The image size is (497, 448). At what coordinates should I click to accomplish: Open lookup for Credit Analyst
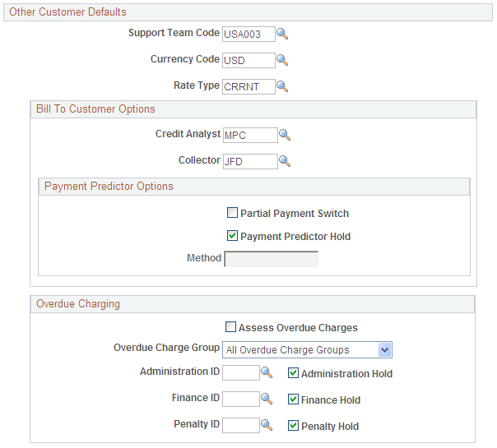(285, 135)
